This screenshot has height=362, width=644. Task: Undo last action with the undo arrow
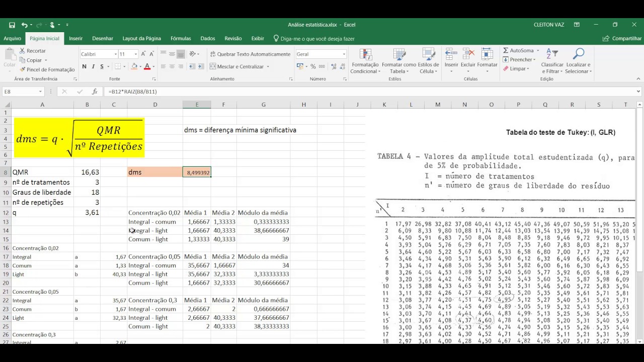(x=24, y=25)
